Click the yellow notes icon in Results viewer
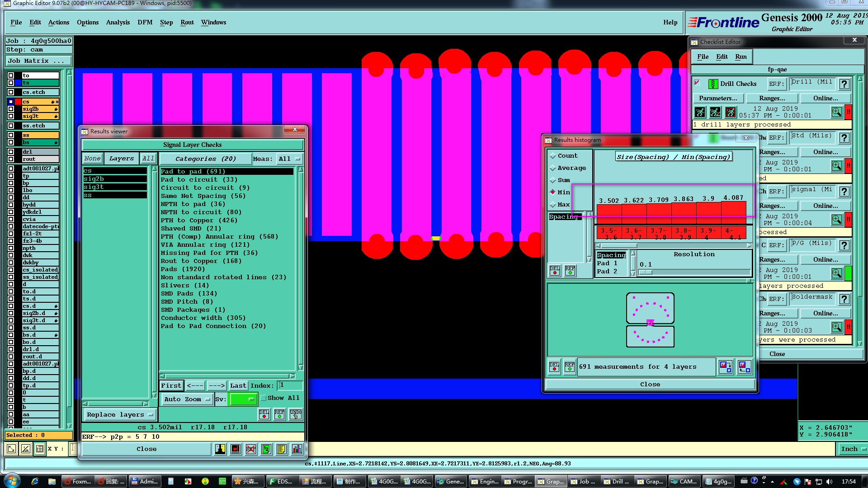The width and height of the screenshot is (868, 488). click(281, 449)
